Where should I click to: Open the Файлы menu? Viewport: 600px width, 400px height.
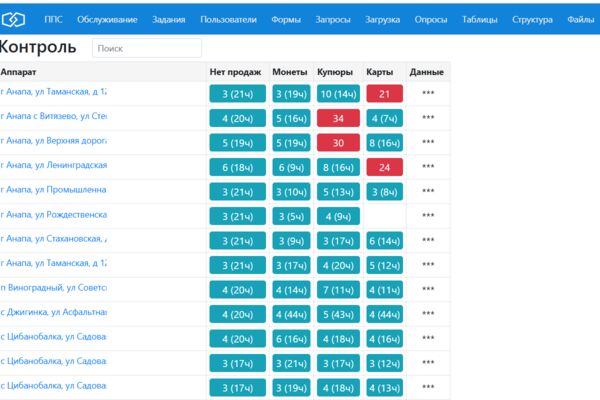click(580, 20)
